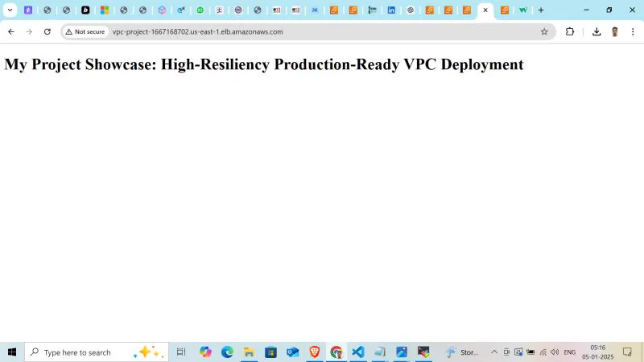Screen dimensions: 644x362
Task: Close the active tab
Action: 485,10
